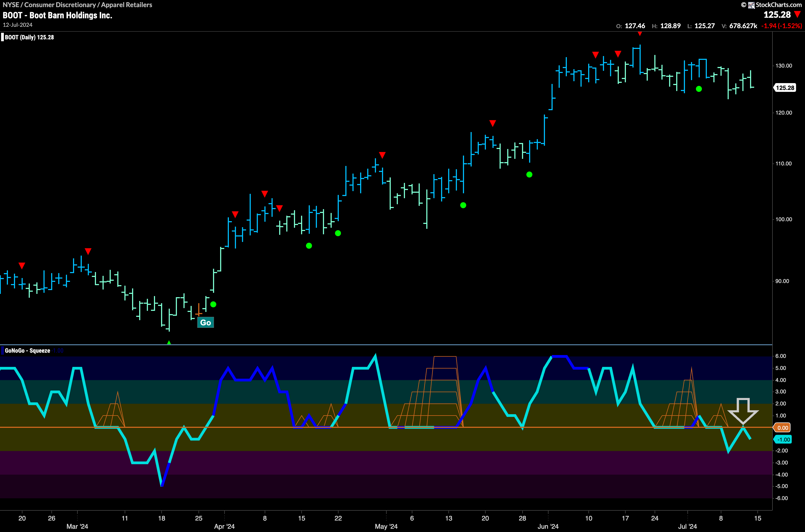Viewport: 805px width, 532px height.
Task: Click the teal Go signal label
Action: [x=206, y=323]
